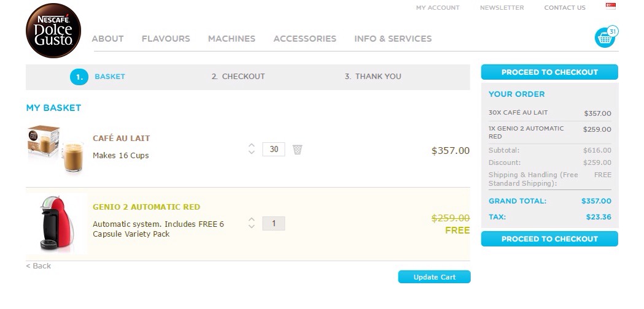Open the shopping basket icon
Image resolution: width=644 pixels, height=309 pixels.
point(605,38)
